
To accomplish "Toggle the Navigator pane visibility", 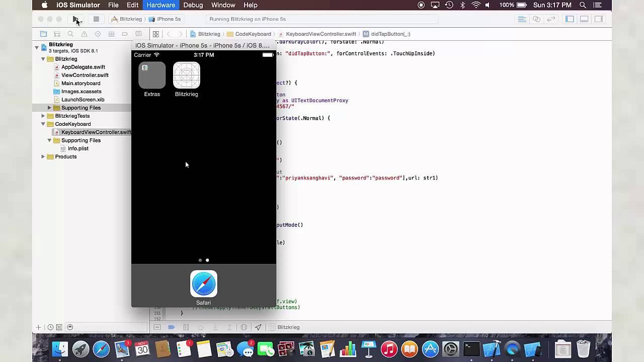I will [570, 19].
